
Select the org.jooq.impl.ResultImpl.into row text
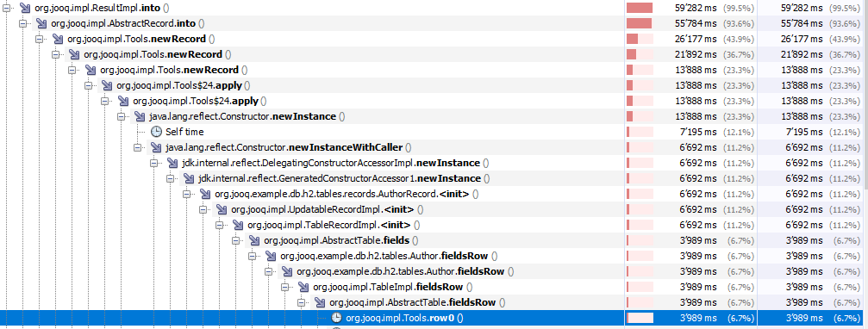click(x=102, y=8)
